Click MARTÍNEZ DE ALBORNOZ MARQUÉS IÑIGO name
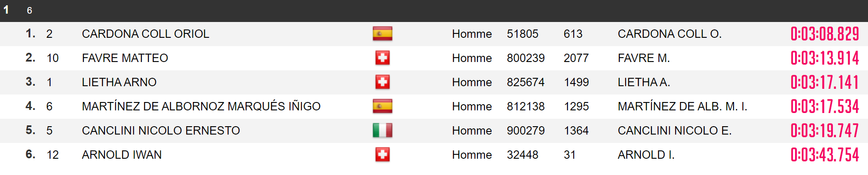Screen dimensions: 868x175 pyautogui.click(x=201, y=106)
